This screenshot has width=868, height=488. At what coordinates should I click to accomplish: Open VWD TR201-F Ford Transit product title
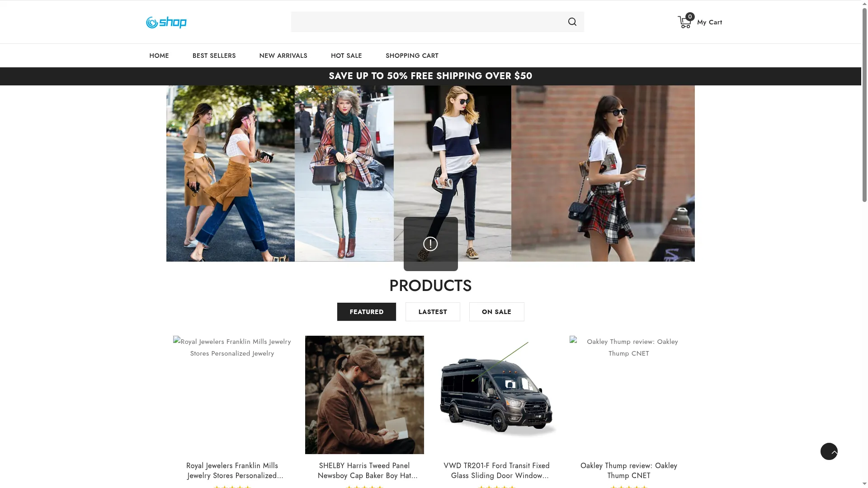click(x=496, y=470)
